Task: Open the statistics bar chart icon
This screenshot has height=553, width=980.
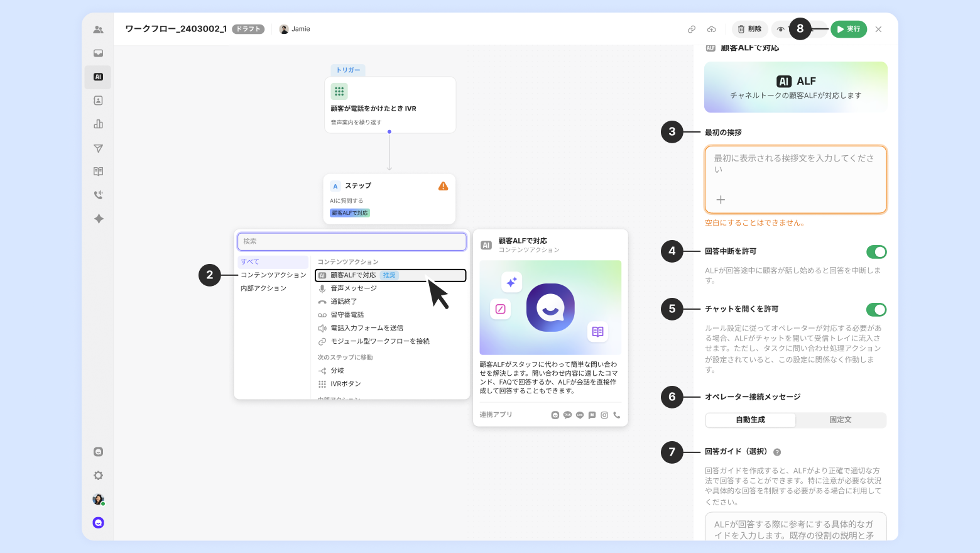Action: coord(98,124)
